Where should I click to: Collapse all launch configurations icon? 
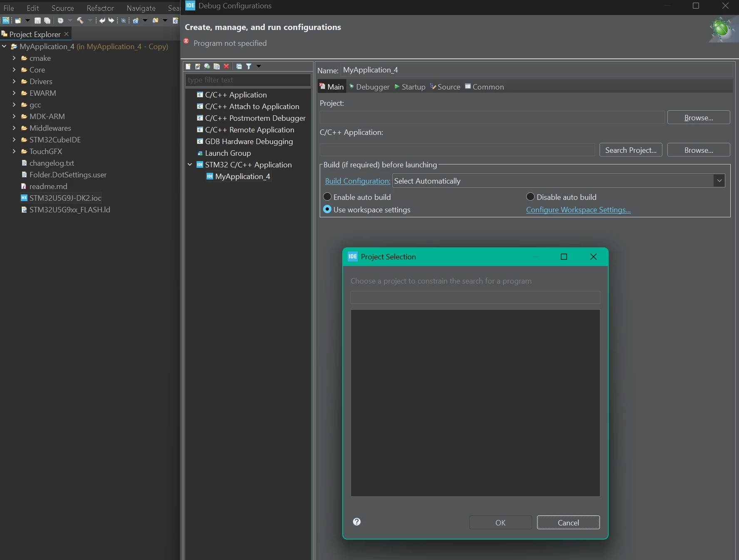coord(239,66)
